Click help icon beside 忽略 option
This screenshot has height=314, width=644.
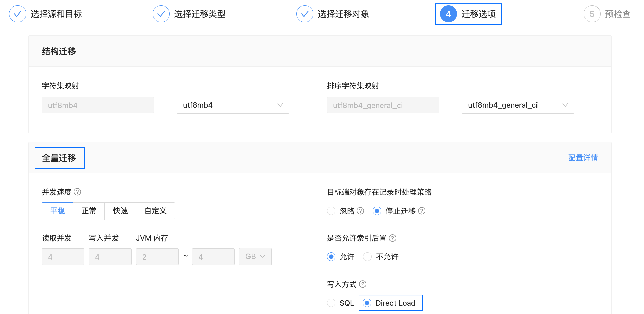click(360, 211)
